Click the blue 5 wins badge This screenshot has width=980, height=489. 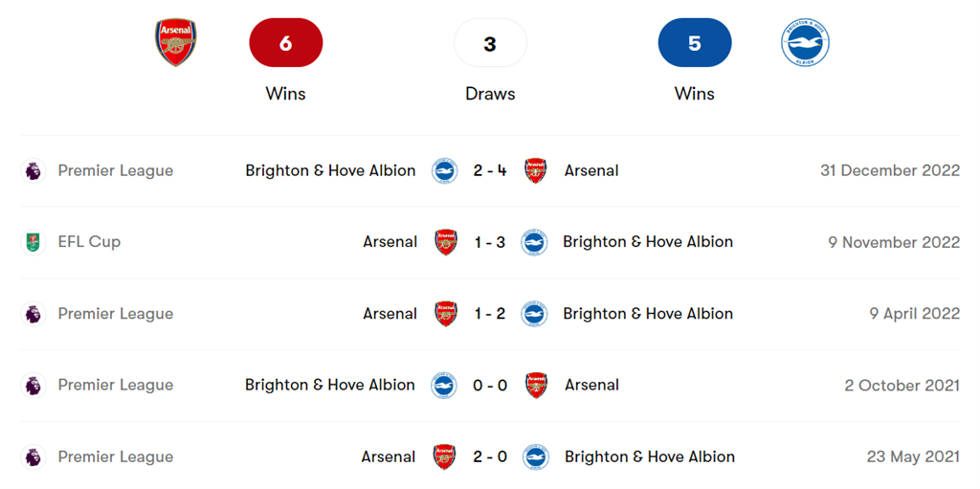click(x=695, y=43)
